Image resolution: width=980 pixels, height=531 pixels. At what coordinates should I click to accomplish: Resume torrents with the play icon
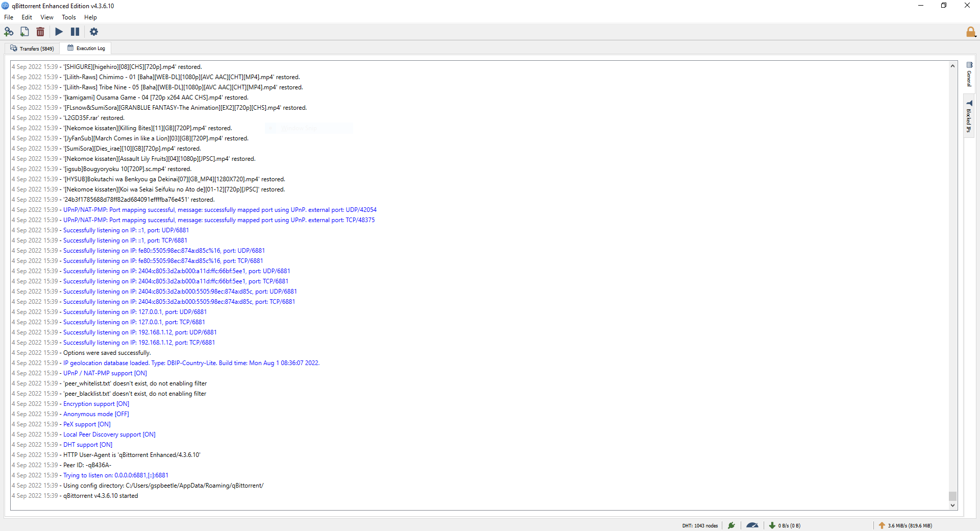point(59,32)
